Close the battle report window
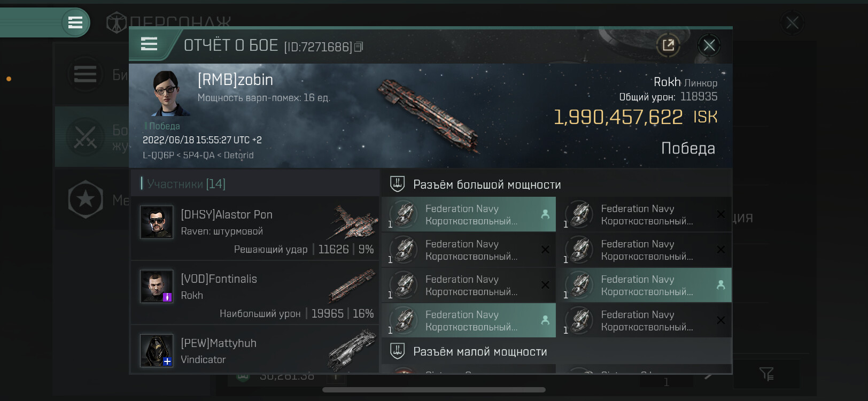The width and height of the screenshot is (868, 401). click(x=709, y=45)
